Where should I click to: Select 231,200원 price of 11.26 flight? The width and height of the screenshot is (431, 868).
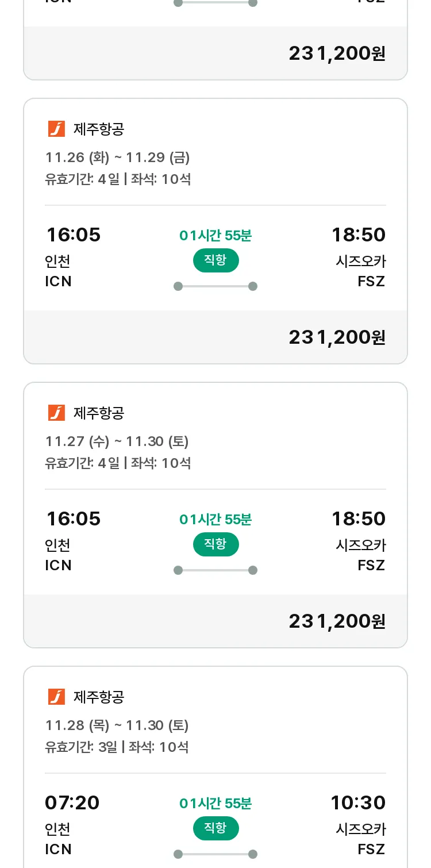point(337,337)
